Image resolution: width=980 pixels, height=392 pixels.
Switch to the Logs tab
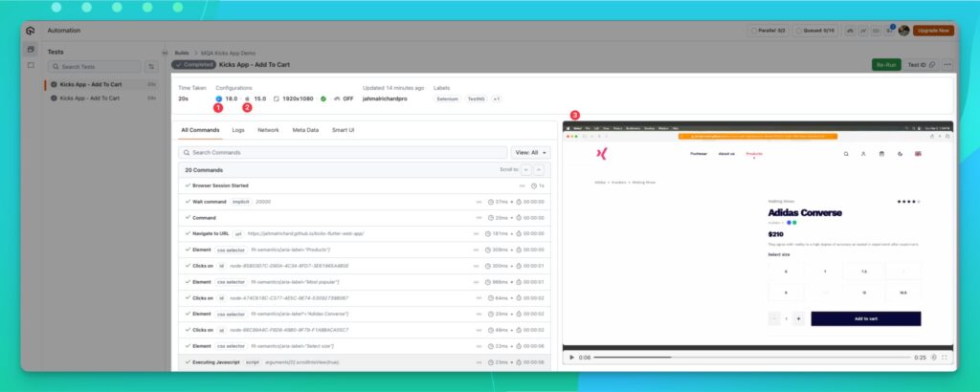238,129
